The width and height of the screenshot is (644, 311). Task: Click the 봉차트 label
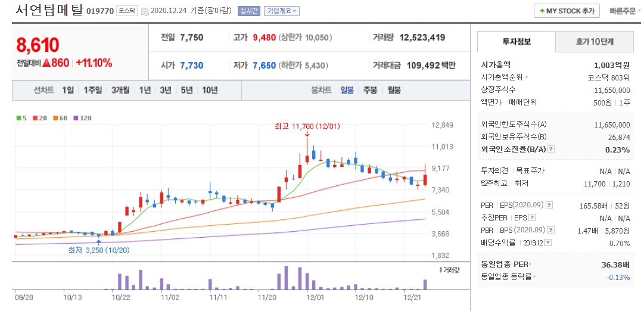pyautogui.click(x=321, y=91)
